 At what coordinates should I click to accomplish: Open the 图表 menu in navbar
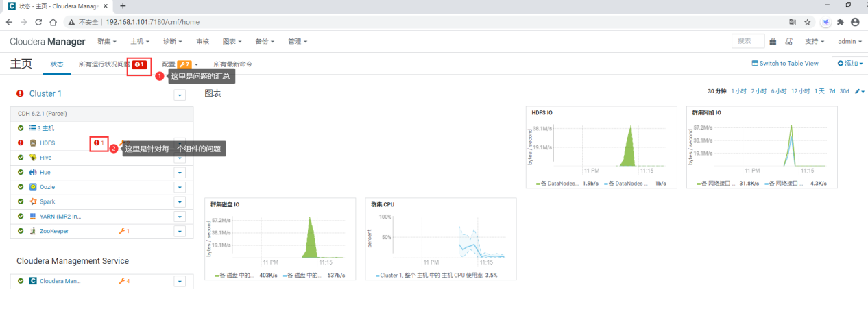232,41
